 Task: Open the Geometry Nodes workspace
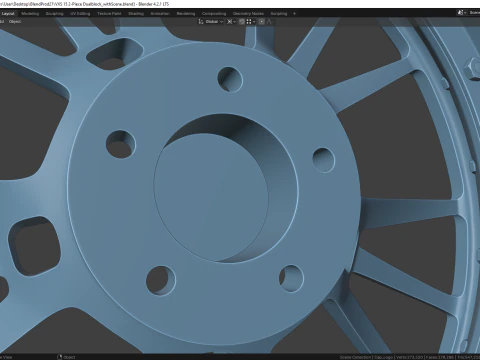pos(248,14)
